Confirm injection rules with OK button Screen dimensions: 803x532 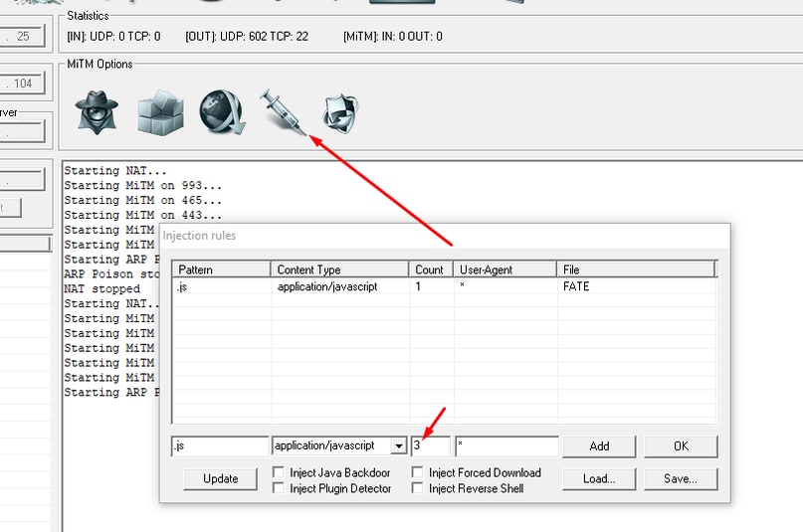(x=681, y=446)
